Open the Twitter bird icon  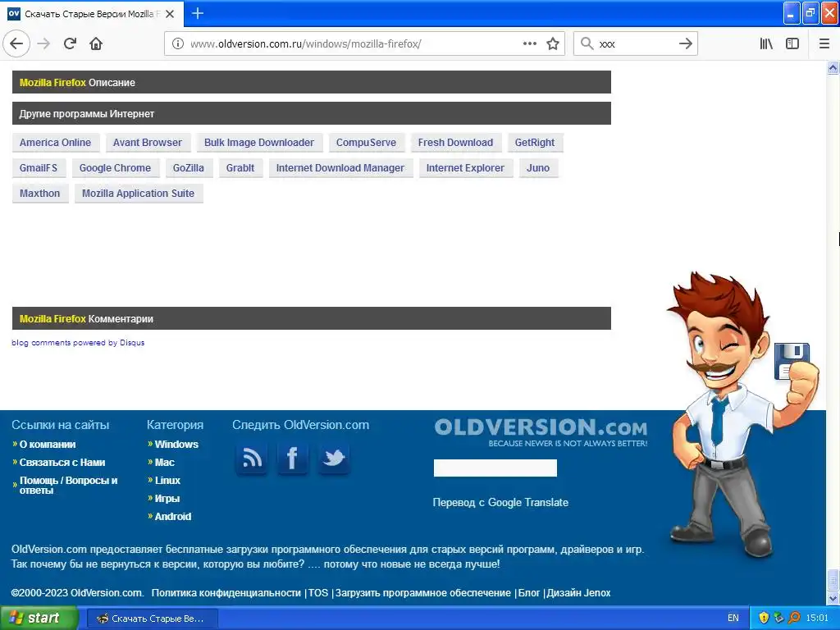334,459
